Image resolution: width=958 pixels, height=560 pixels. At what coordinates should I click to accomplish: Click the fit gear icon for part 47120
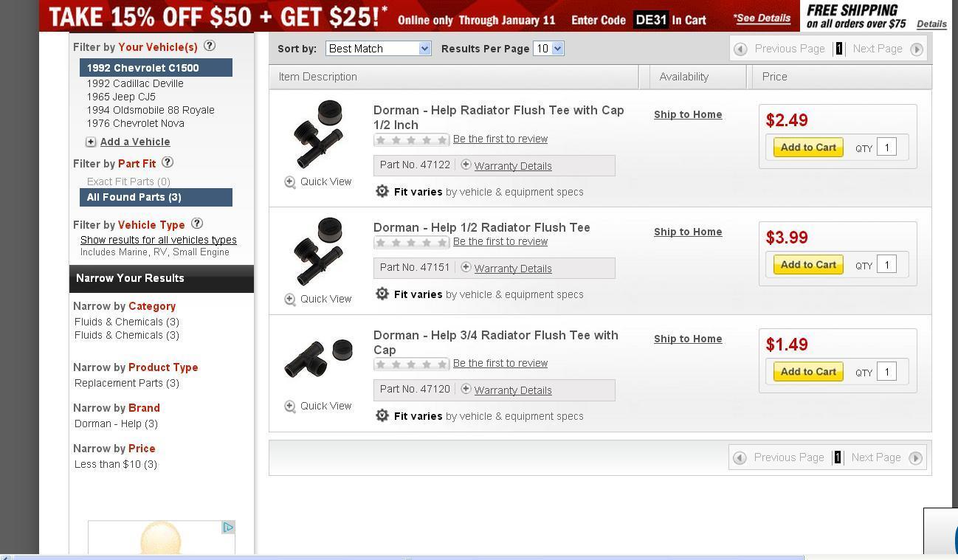[382, 415]
